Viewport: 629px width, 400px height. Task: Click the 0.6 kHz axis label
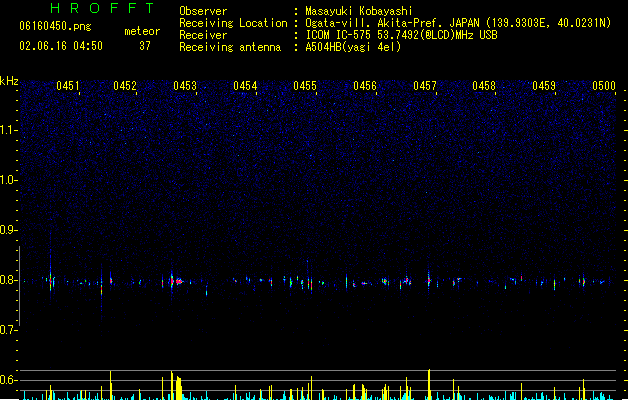click(x=9, y=380)
